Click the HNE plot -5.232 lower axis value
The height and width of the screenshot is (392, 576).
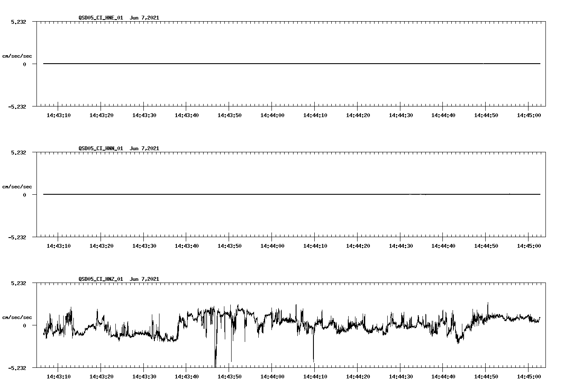pos(17,106)
